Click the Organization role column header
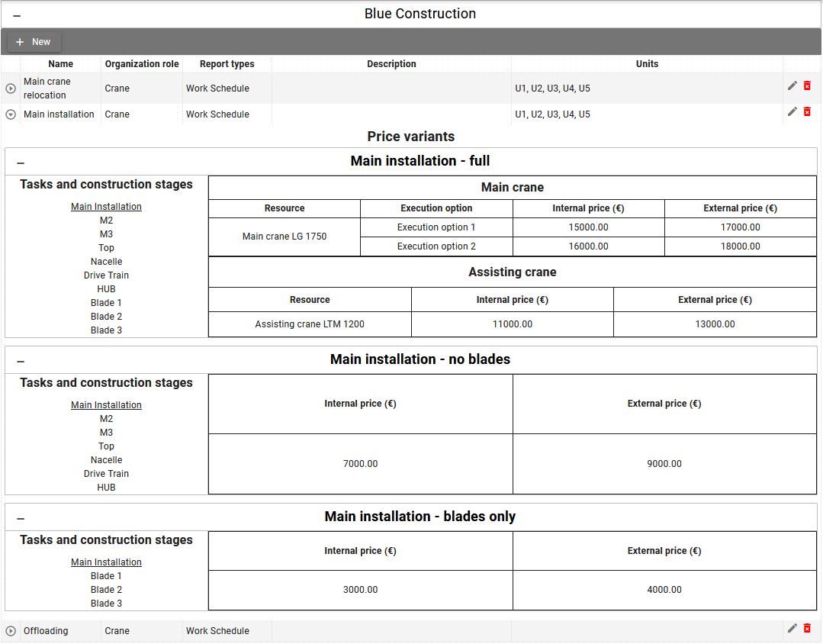Screen dimensions: 823x644 (142, 64)
